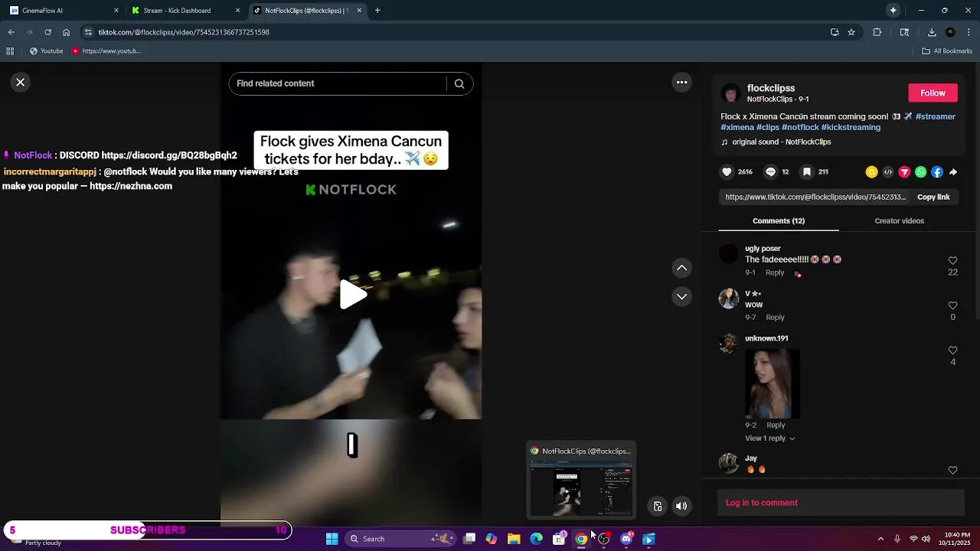Share the video to Facebook
The height and width of the screenshot is (551, 980).
coord(937,172)
